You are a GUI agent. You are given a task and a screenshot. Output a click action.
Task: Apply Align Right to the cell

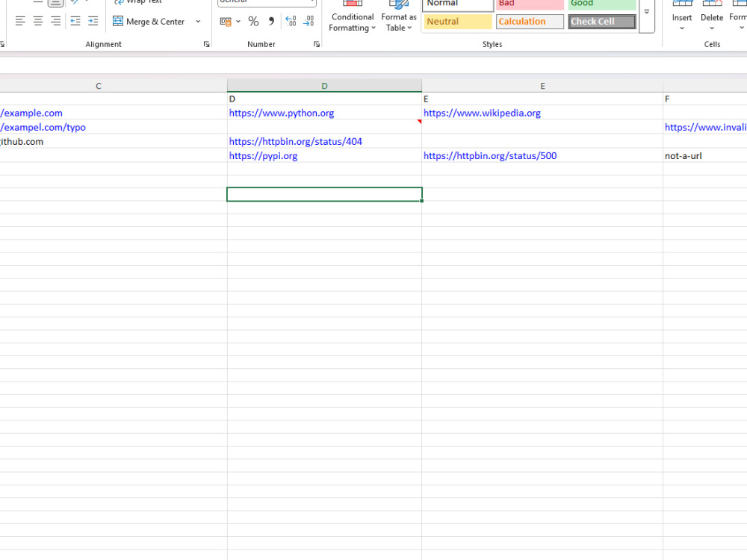tap(56, 22)
